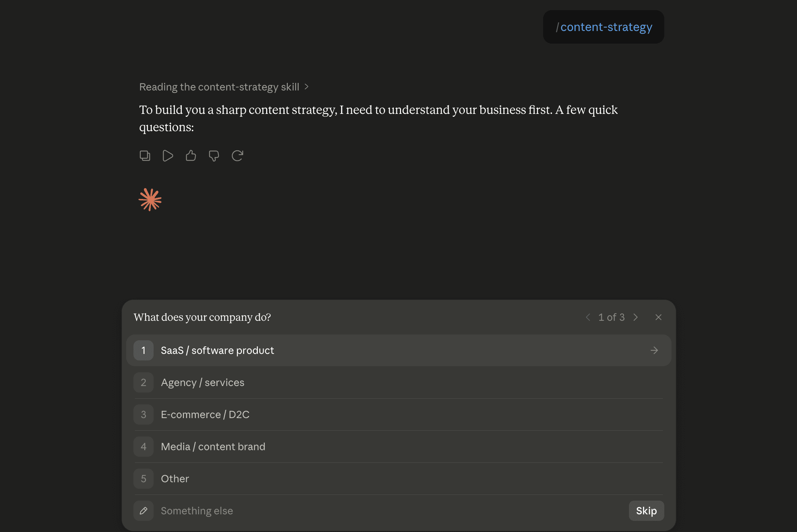Choose 'Agency / services' option
The width and height of the screenshot is (797, 532).
point(398,382)
